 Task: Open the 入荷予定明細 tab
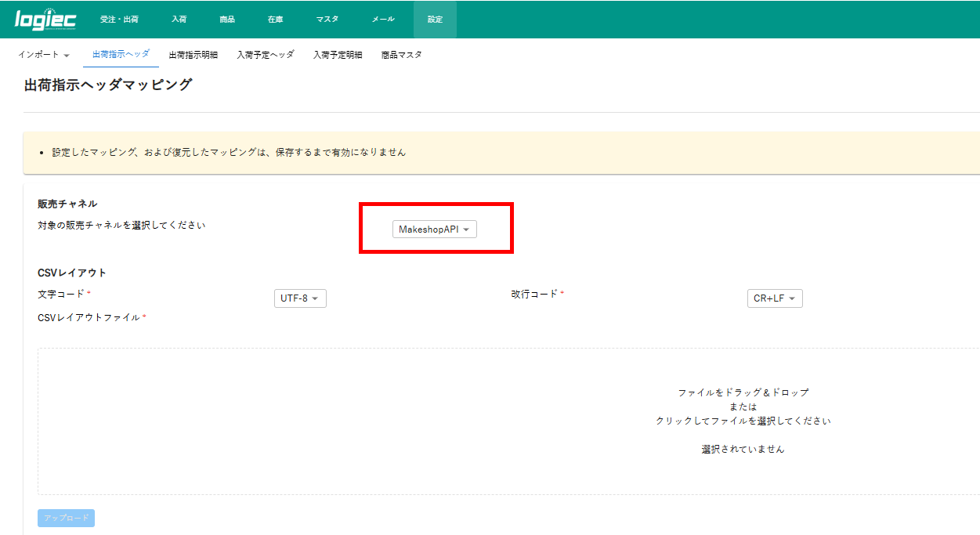click(338, 55)
